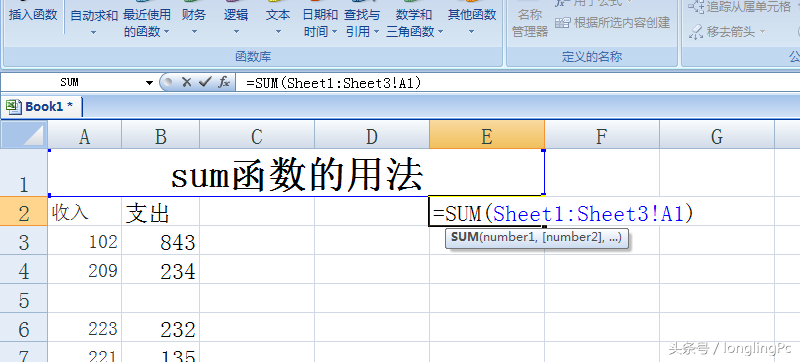Select row 4 header
Viewport: 800px width, 362px height.
tap(24, 270)
